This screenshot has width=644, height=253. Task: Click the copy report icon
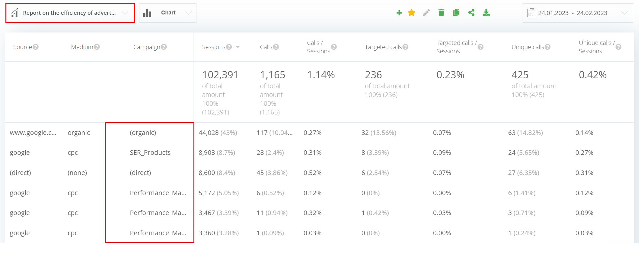click(x=456, y=13)
